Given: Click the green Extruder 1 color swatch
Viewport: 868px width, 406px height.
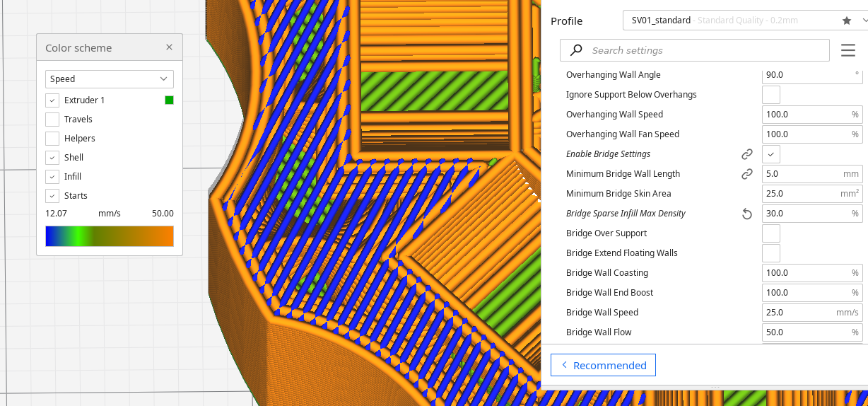Looking at the screenshot, I should point(169,100).
